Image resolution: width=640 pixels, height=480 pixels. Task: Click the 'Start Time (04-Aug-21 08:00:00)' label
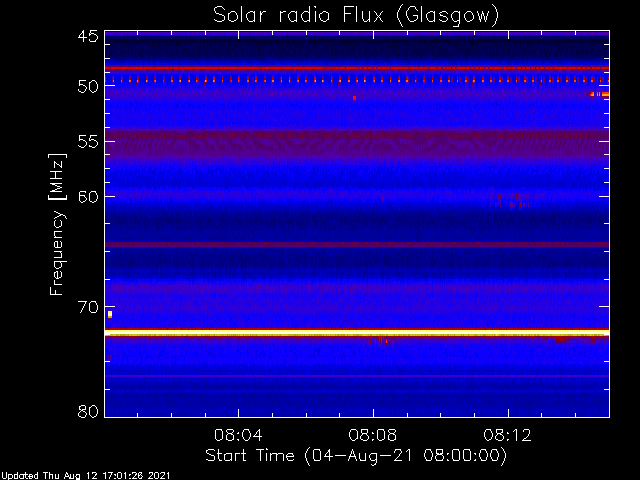point(356,456)
